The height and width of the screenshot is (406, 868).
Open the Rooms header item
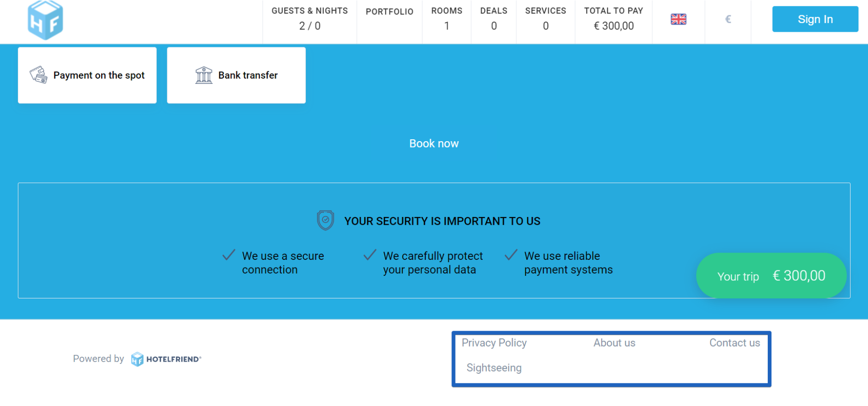(x=446, y=19)
